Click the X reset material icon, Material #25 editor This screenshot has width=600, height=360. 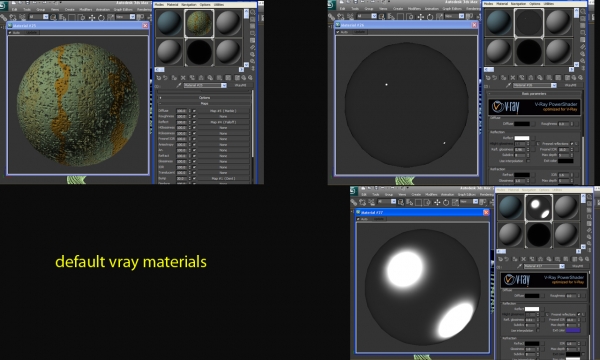click(x=183, y=78)
